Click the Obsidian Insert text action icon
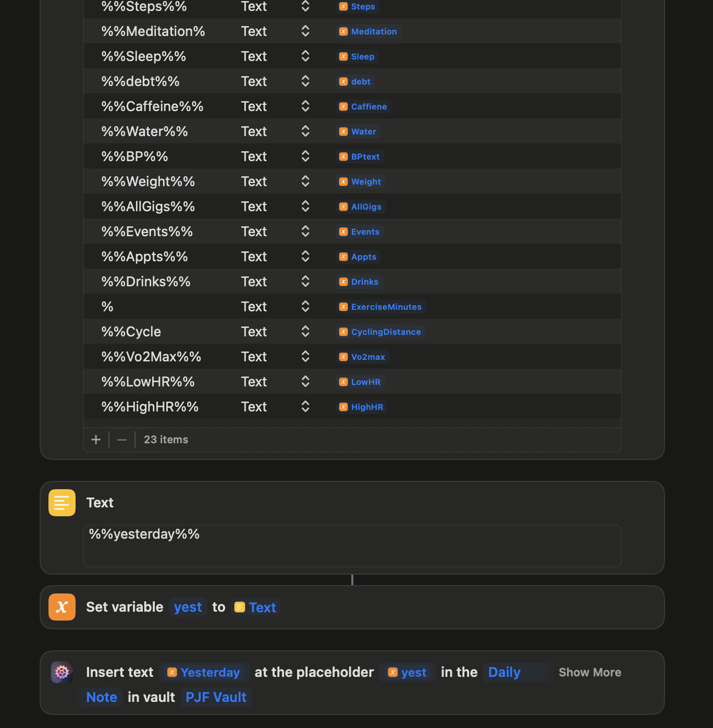 tap(62, 672)
